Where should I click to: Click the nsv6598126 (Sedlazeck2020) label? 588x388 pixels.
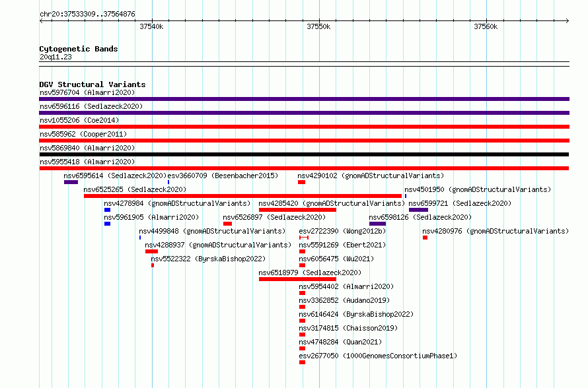point(420,217)
